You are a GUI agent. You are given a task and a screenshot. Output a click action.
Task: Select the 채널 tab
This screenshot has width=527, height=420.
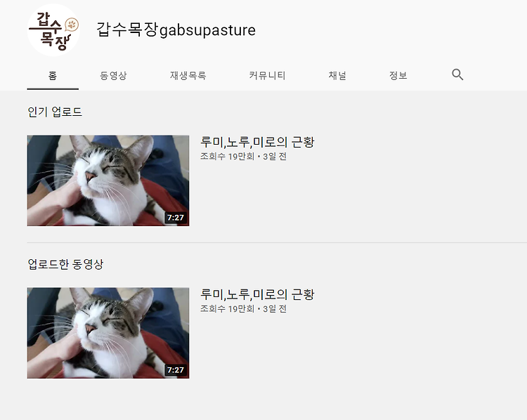pos(337,76)
